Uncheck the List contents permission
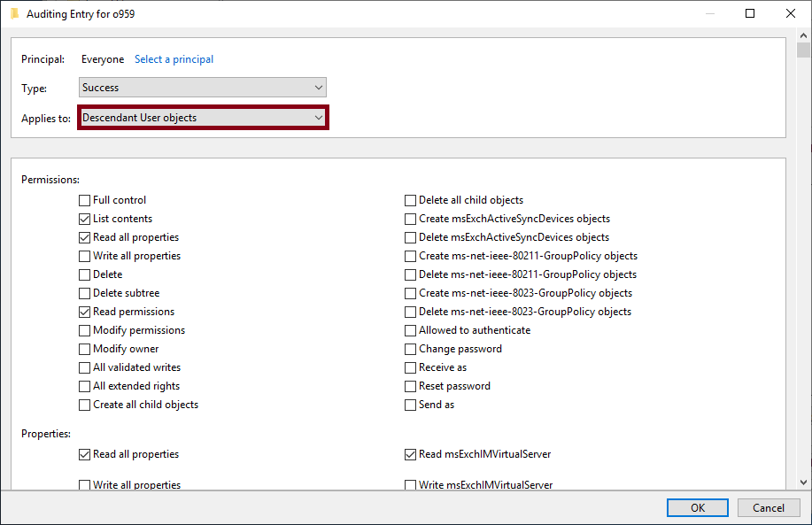The width and height of the screenshot is (812, 525). [84, 219]
